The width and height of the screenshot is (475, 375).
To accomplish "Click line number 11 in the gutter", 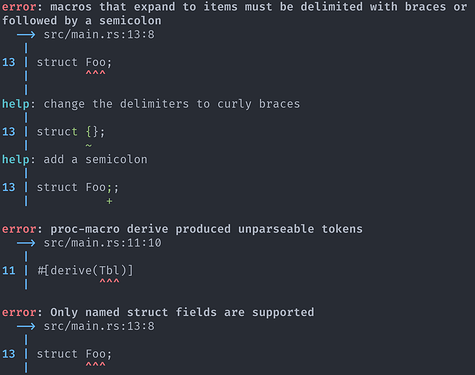I will click(9, 271).
